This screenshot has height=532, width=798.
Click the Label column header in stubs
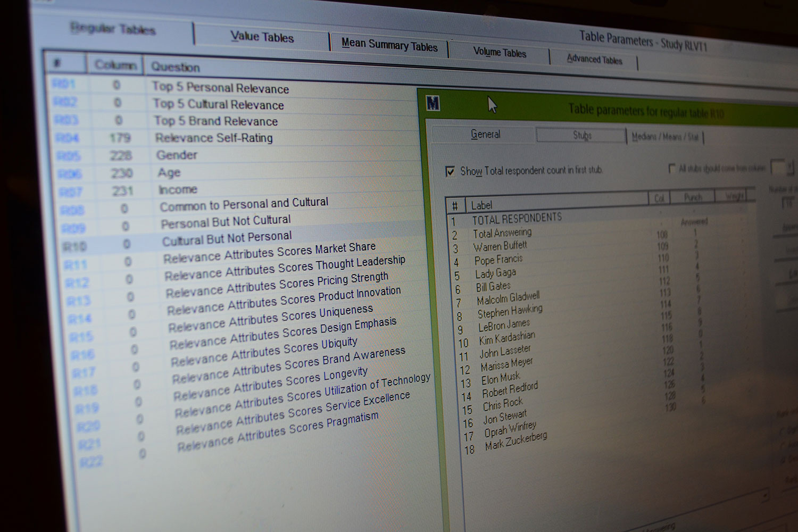pos(481,205)
